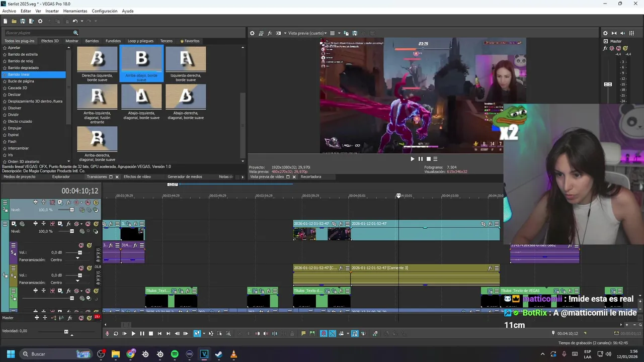
Task: Switch to the Barridos tab
Action: [92, 41]
